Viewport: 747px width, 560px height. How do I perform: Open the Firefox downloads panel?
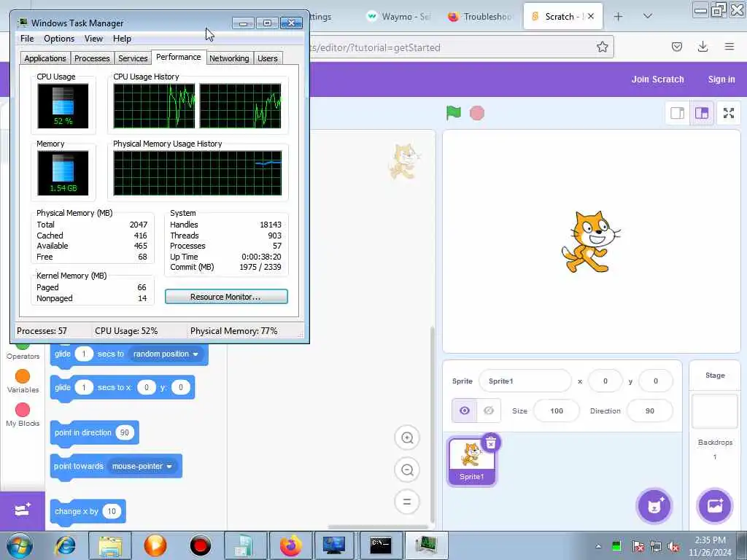click(x=703, y=47)
